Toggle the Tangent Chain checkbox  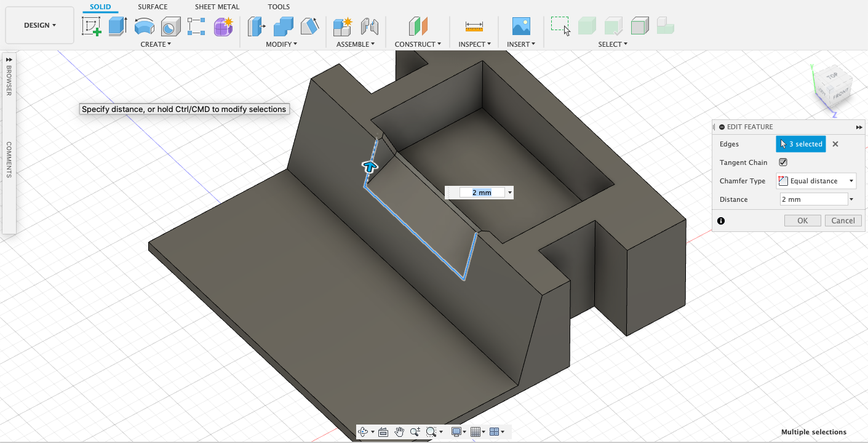tap(783, 162)
